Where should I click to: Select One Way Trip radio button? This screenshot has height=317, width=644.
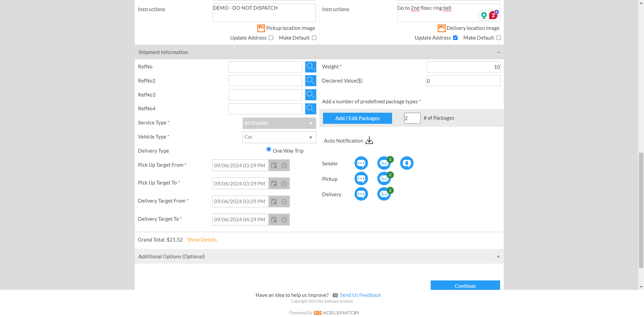click(x=269, y=149)
